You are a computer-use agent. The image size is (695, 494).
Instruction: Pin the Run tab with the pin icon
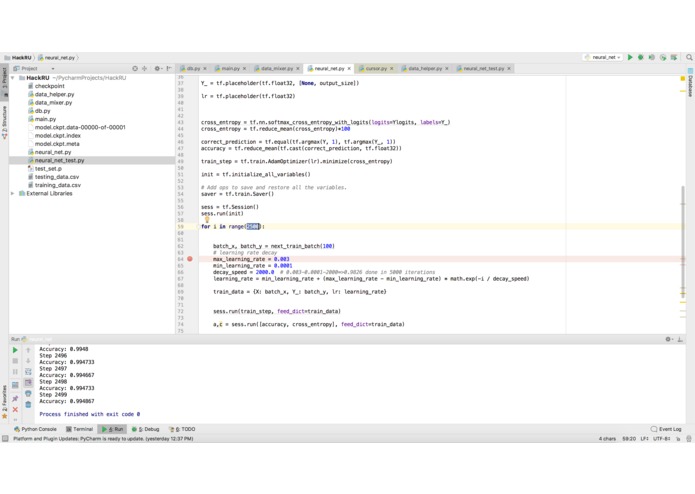click(15, 398)
